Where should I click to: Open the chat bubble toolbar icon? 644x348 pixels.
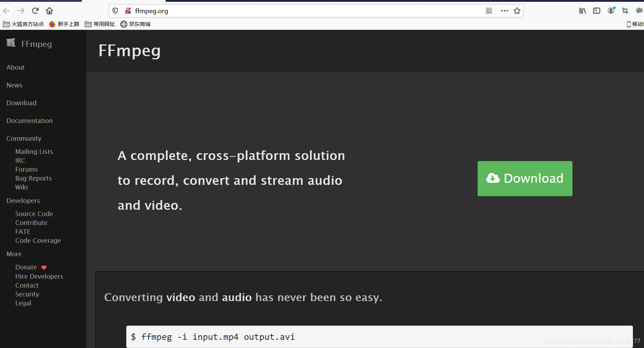click(x=639, y=11)
